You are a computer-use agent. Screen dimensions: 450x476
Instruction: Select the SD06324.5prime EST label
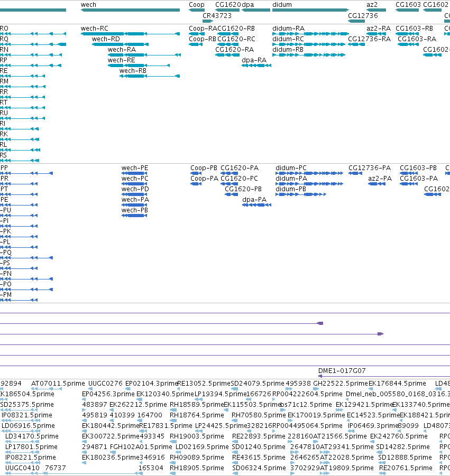click(259, 468)
